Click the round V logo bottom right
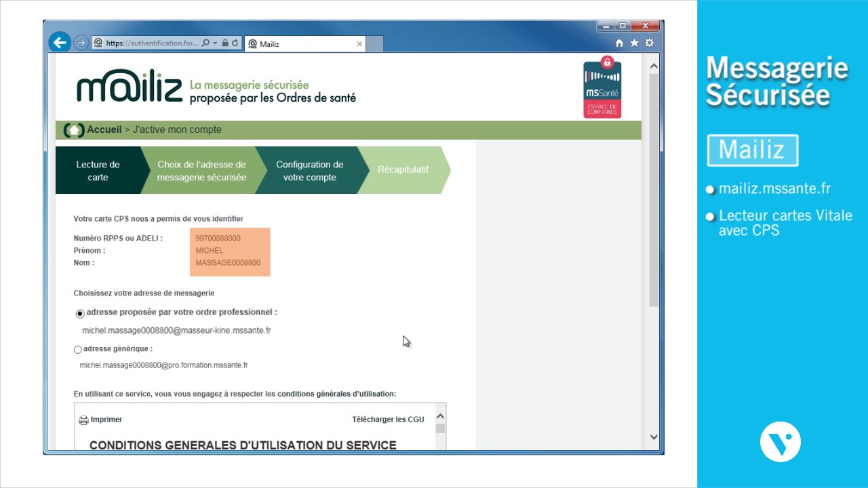868x488 pixels. pos(781,442)
